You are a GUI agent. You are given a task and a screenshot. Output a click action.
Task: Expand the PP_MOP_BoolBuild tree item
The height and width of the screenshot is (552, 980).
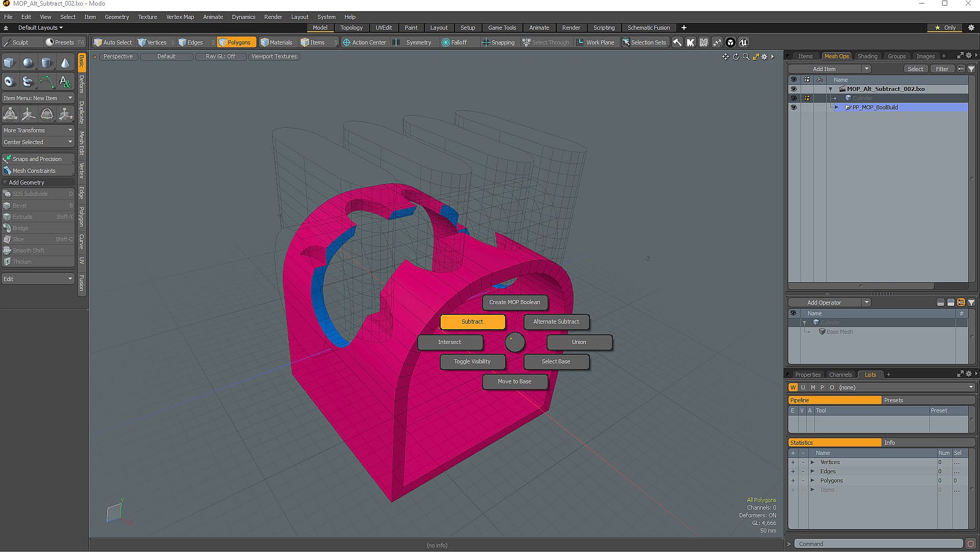tap(837, 107)
